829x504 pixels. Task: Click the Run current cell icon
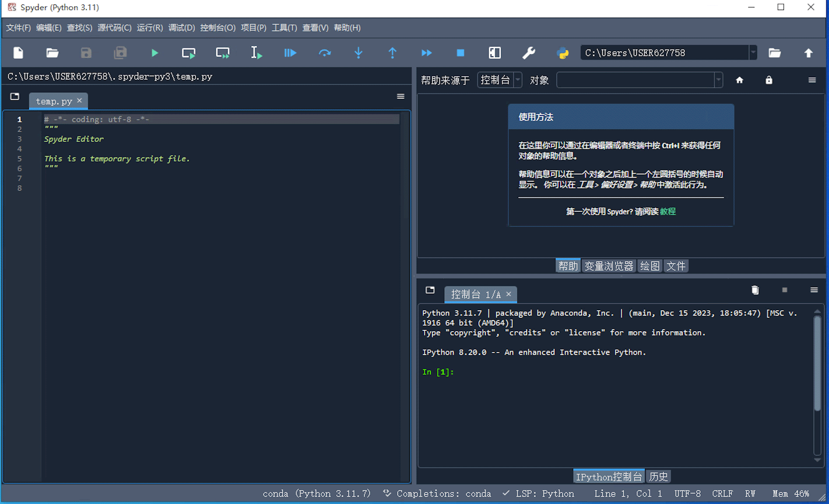tap(189, 53)
